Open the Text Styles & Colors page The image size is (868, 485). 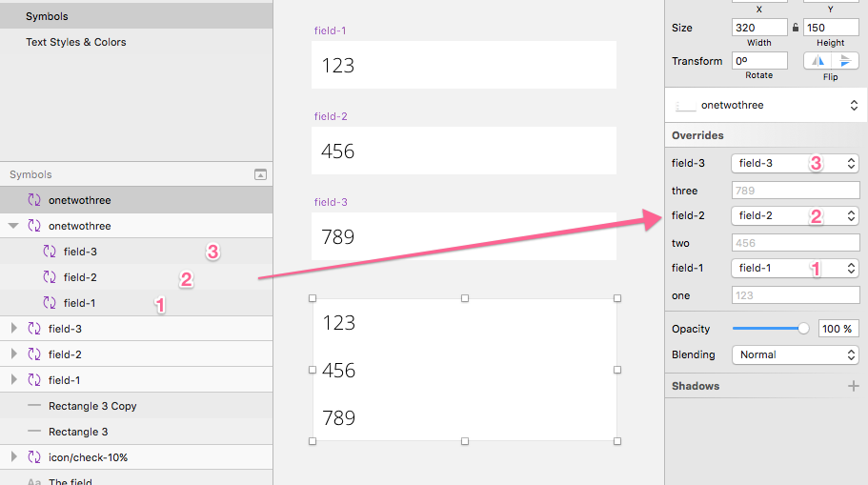(76, 42)
